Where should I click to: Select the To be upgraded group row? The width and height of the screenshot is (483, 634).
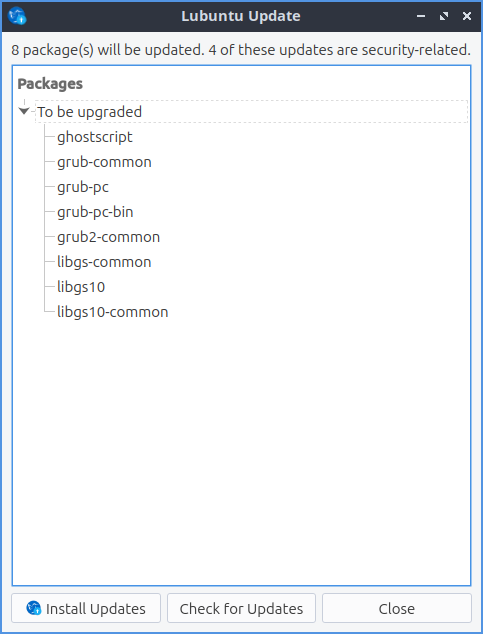(251, 112)
